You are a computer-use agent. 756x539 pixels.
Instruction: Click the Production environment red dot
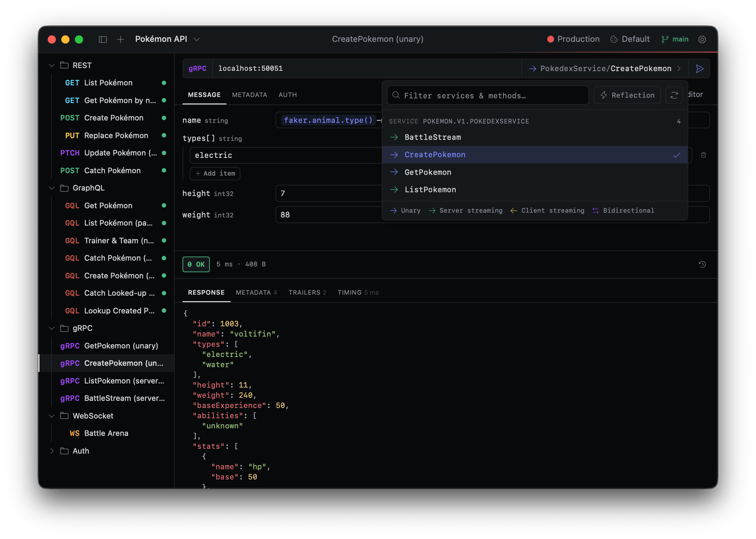(x=550, y=39)
